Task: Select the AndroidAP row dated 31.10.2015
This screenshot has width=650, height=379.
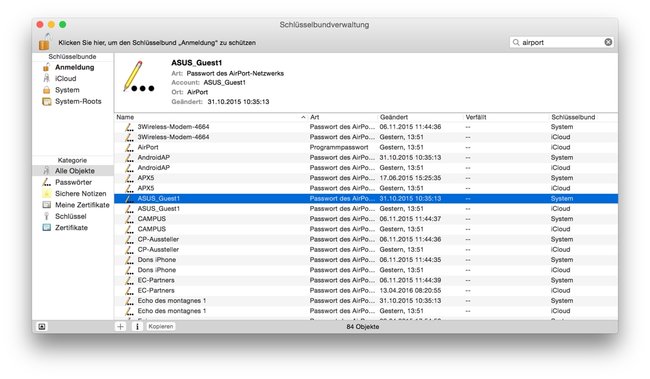Action: click(366, 158)
